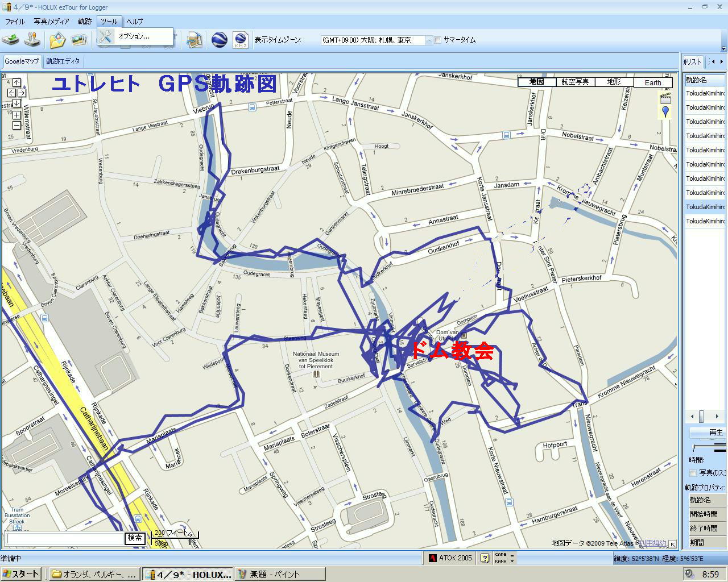Click the photo gallery toolbar icon
The image size is (728, 582).
78,39
